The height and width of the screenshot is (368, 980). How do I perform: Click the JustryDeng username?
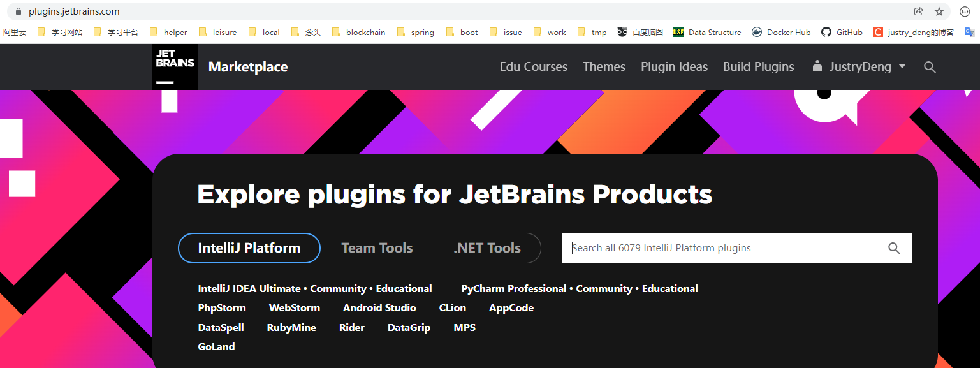(x=861, y=67)
